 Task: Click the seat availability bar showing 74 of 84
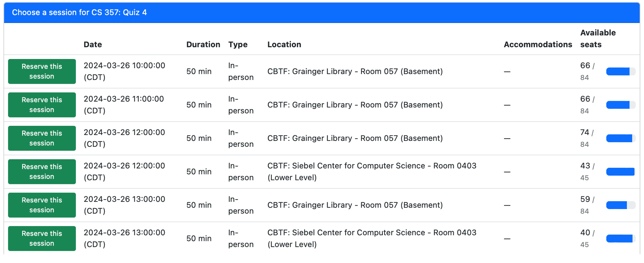tap(621, 138)
